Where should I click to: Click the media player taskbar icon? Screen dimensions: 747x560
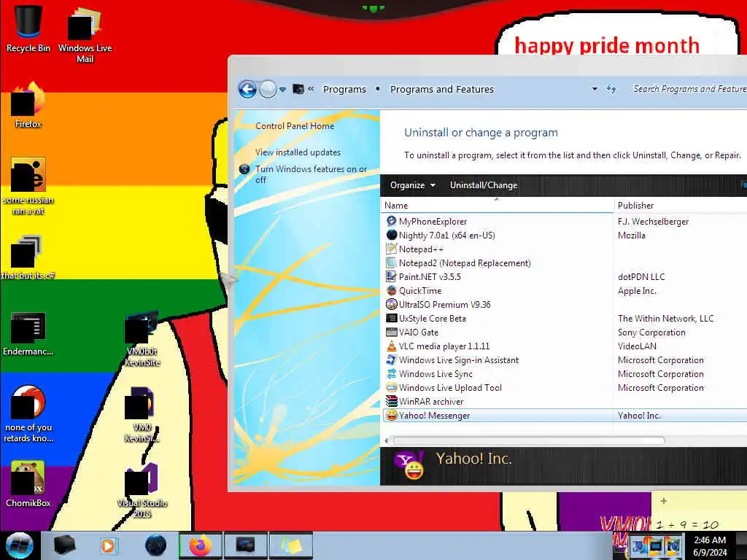108,545
